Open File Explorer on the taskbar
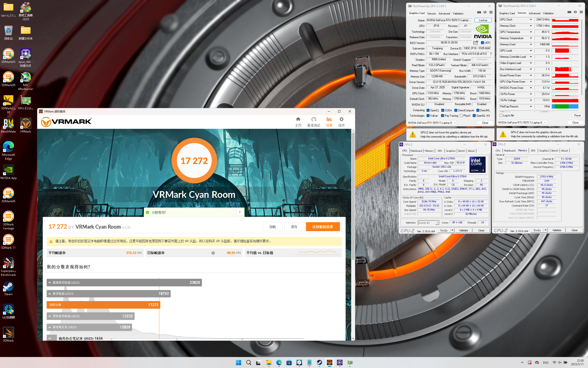This screenshot has width=588, height=368. coord(269,362)
